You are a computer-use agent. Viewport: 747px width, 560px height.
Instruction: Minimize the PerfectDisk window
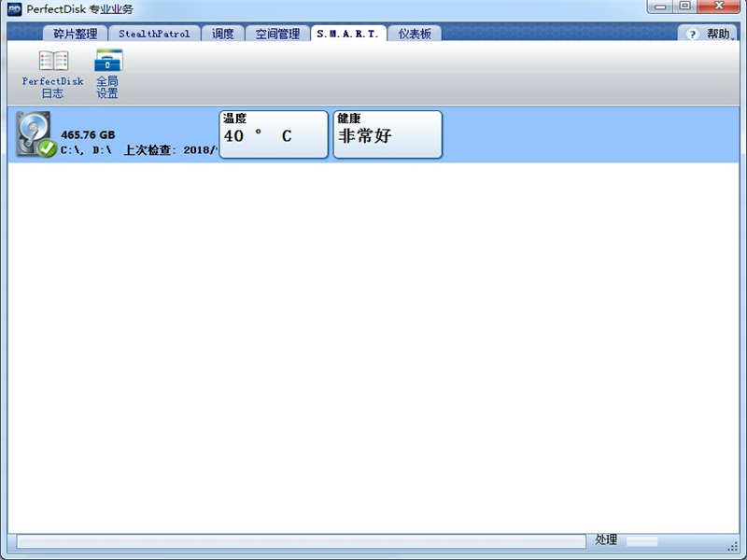tap(660, 7)
